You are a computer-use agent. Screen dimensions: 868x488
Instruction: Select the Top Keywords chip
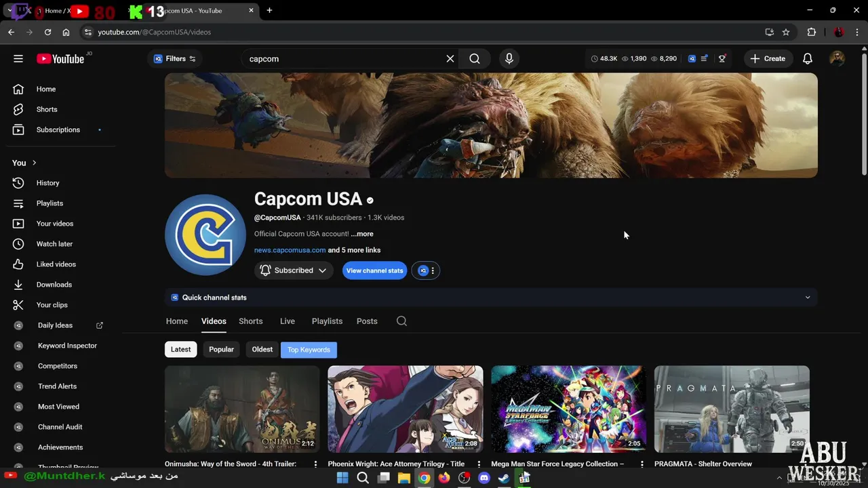pyautogui.click(x=309, y=350)
